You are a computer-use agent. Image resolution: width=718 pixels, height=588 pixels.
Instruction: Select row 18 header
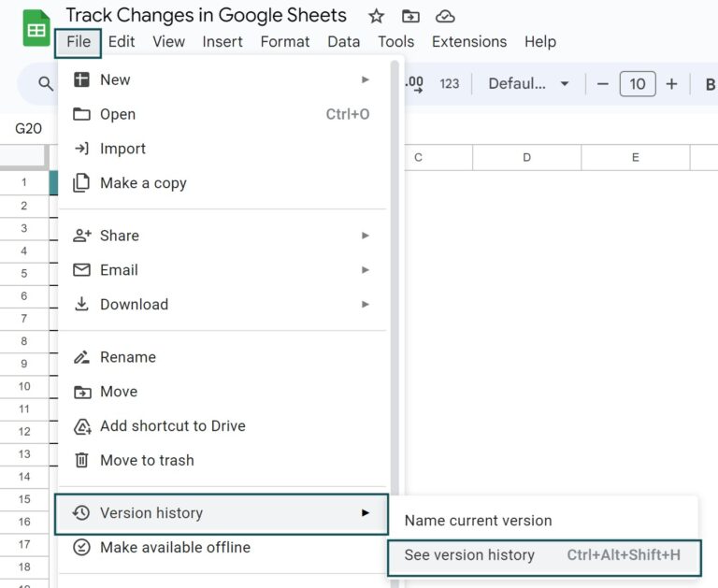(23, 566)
